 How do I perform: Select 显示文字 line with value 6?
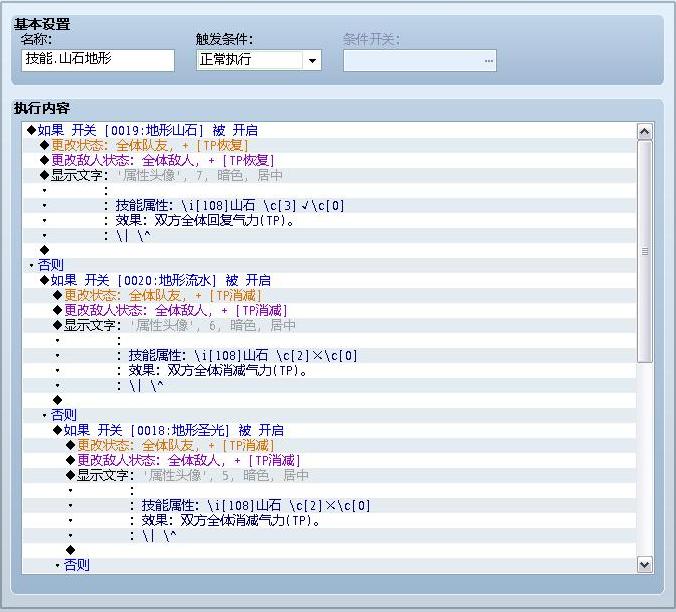[x=329, y=325]
